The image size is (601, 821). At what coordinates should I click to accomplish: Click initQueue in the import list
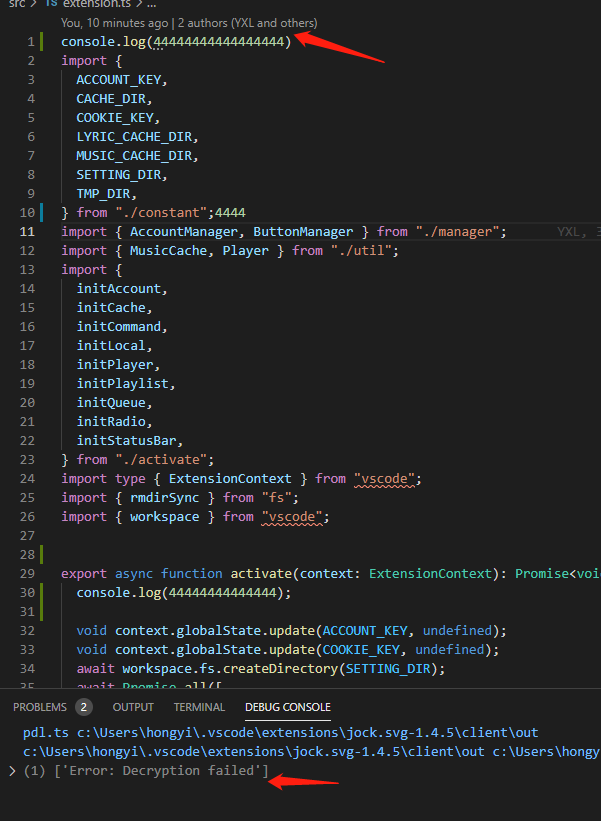(111, 402)
